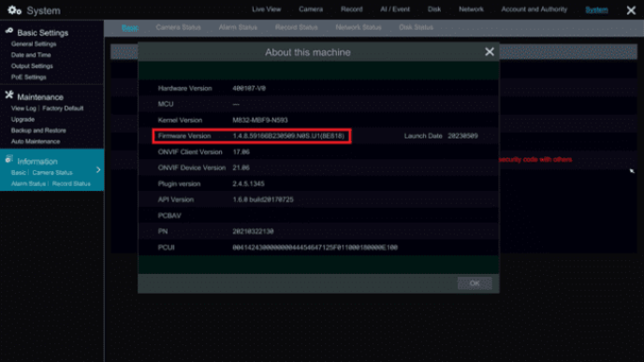Open Backup and Restore
Viewport: 644px width, 362px height.
[x=38, y=131]
